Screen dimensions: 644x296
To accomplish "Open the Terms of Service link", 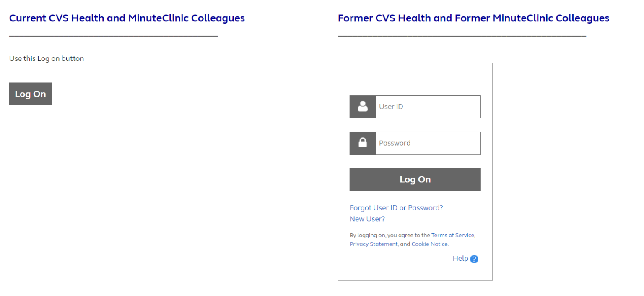I will 453,236.
